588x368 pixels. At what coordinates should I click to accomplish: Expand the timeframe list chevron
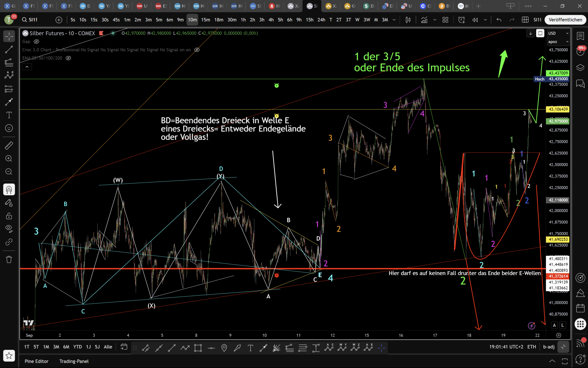pyautogui.click(x=394, y=20)
